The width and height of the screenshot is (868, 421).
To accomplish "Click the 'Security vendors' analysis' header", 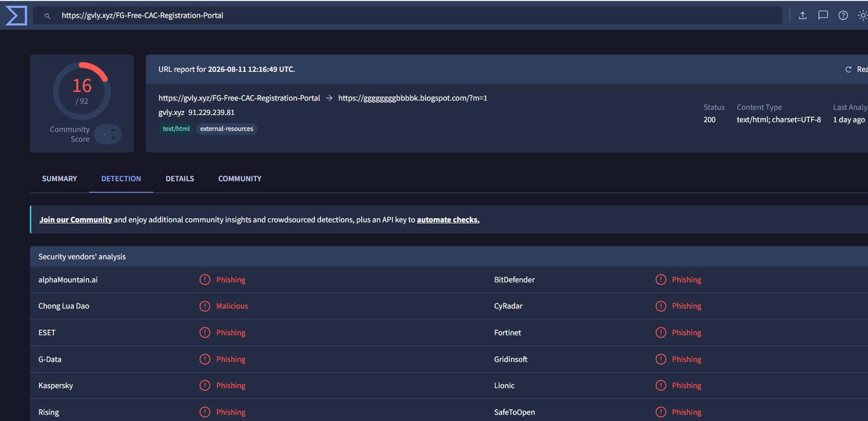I will [82, 257].
